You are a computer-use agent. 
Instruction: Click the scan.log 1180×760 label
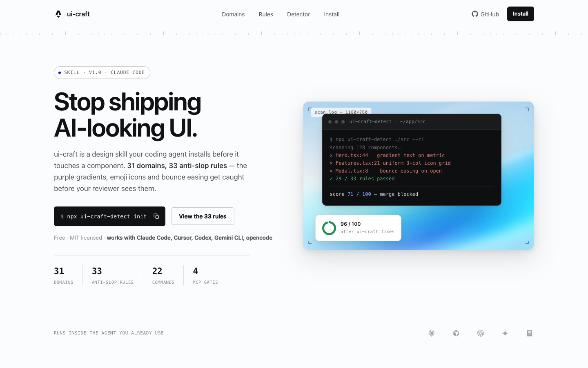point(341,112)
